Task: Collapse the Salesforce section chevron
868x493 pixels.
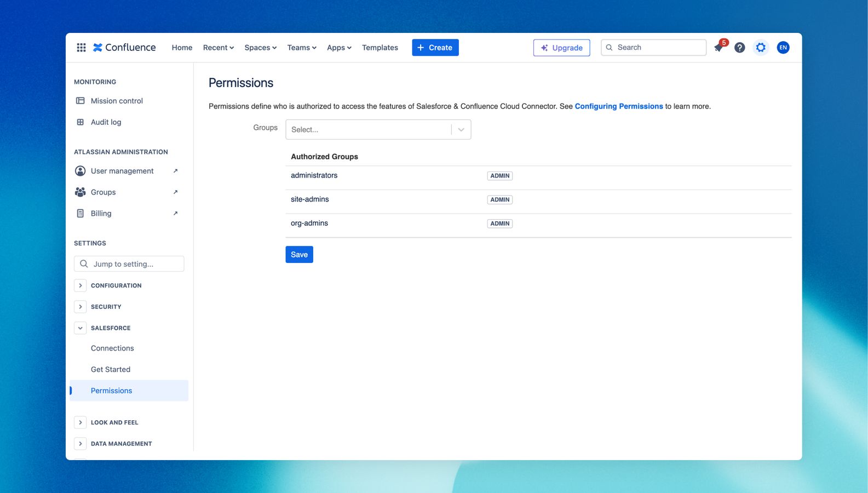Action: (80, 328)
